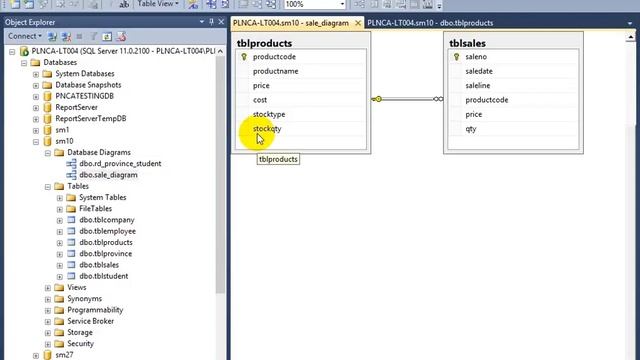Image resolution: width=640 pixels, height=360 pixels.
Task: Click the Views folder icon
Action: (59, 287)
